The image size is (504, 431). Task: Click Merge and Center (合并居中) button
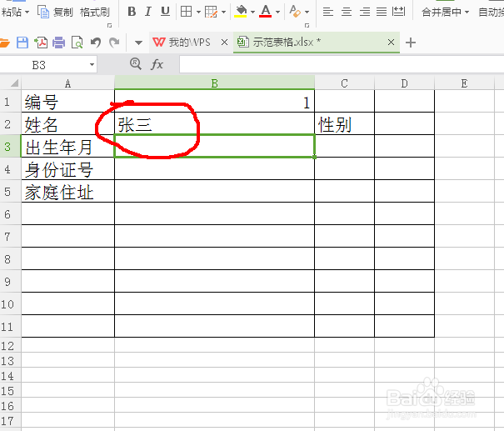442,13
